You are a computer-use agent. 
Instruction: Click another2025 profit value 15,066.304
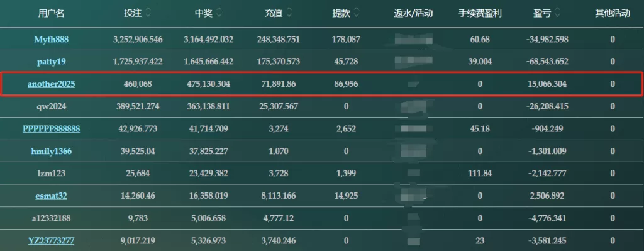click(547, 84)
